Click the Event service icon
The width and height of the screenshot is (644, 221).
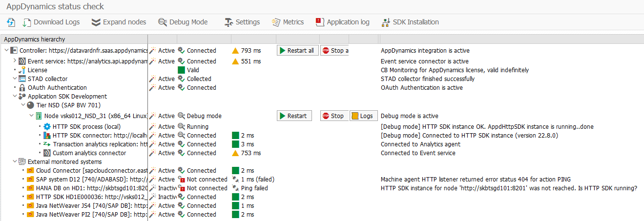pos(22,61)
